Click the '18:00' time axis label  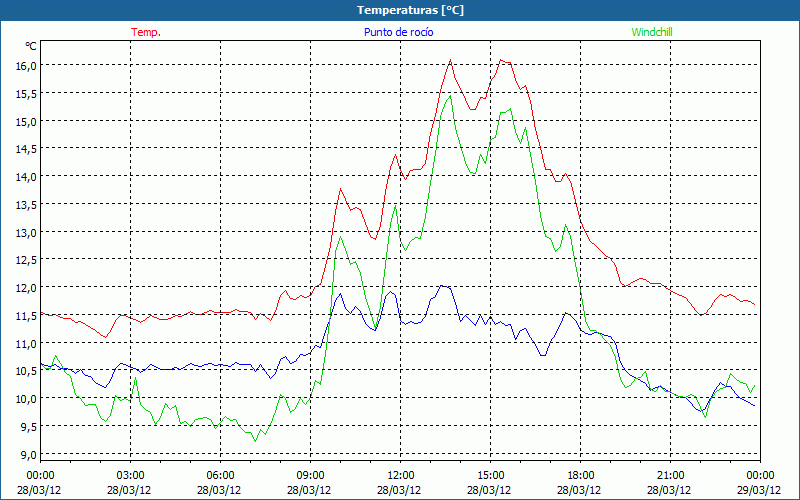pyautogui.click(x=581, y=476)
